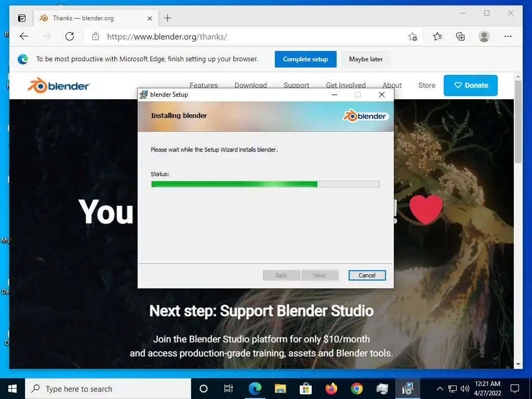Click the webpage vertical scrollbar
This screenshot has width=532, height=399.
click(518, 122)
